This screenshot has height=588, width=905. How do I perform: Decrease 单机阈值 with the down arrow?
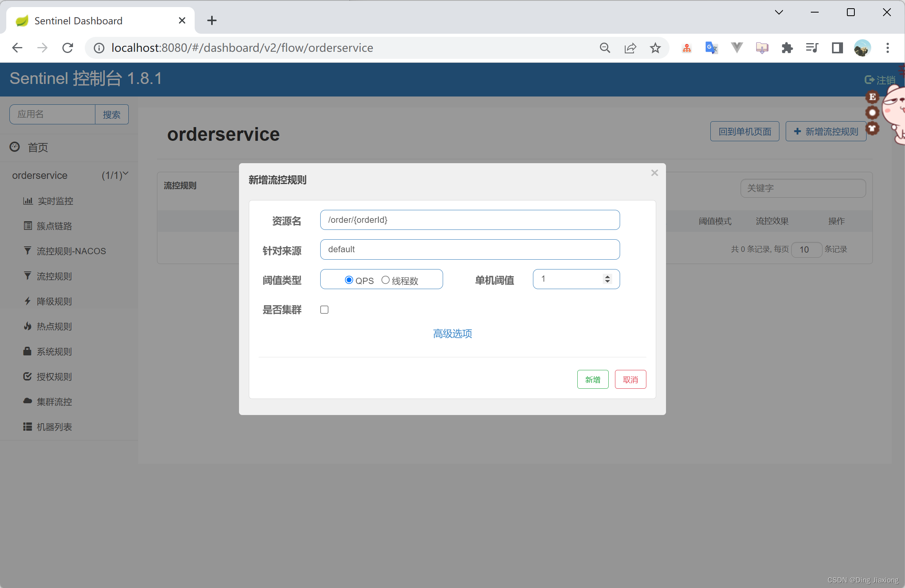coord(608,282)
